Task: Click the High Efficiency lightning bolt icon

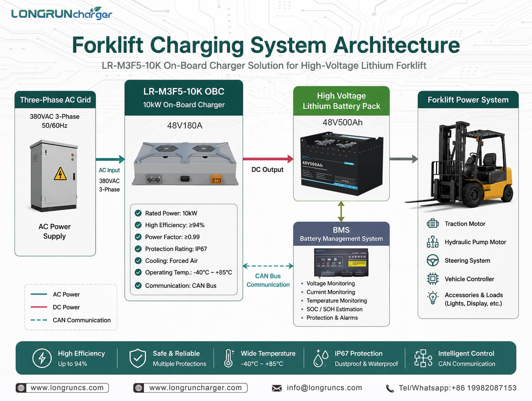Action: [42, 358]
